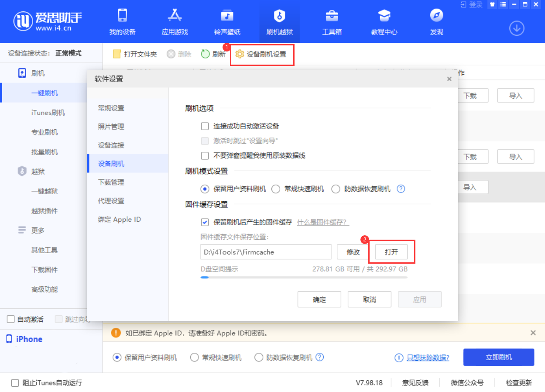Open the 铃声壁纸 section
This screenshot has width=545, height=392.
pyautogui.click(x=226, y=21)
